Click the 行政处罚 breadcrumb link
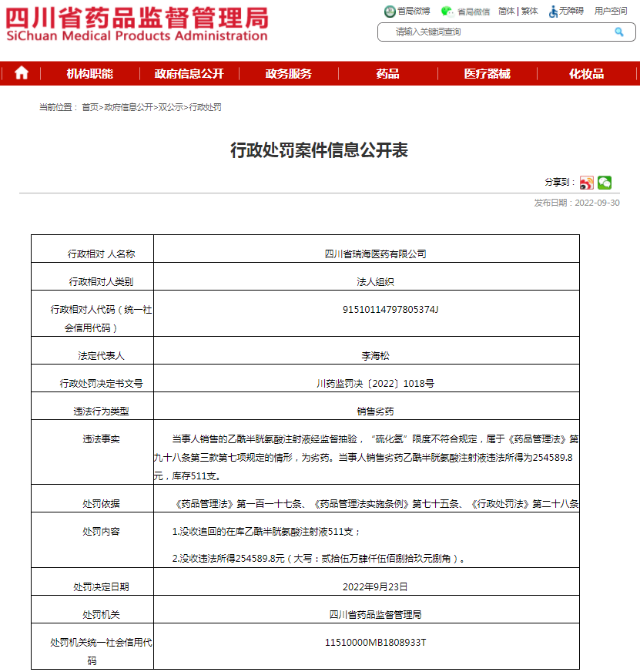 (x=205, y=107)
